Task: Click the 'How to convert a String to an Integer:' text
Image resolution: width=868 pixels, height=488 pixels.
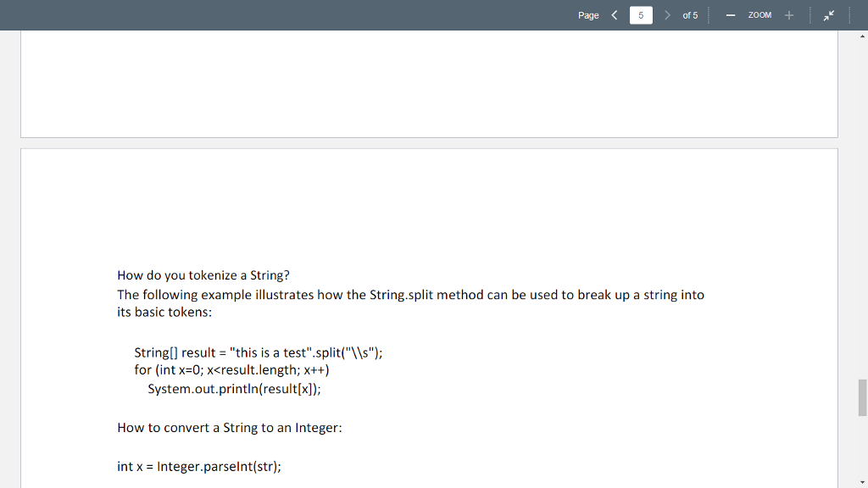Action: pos(228,428)
